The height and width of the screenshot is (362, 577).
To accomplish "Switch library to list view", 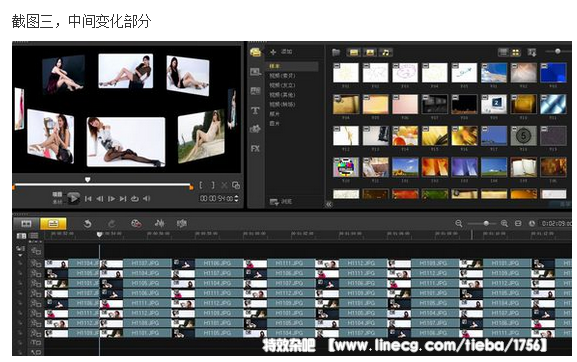I will tap(503, 53).
